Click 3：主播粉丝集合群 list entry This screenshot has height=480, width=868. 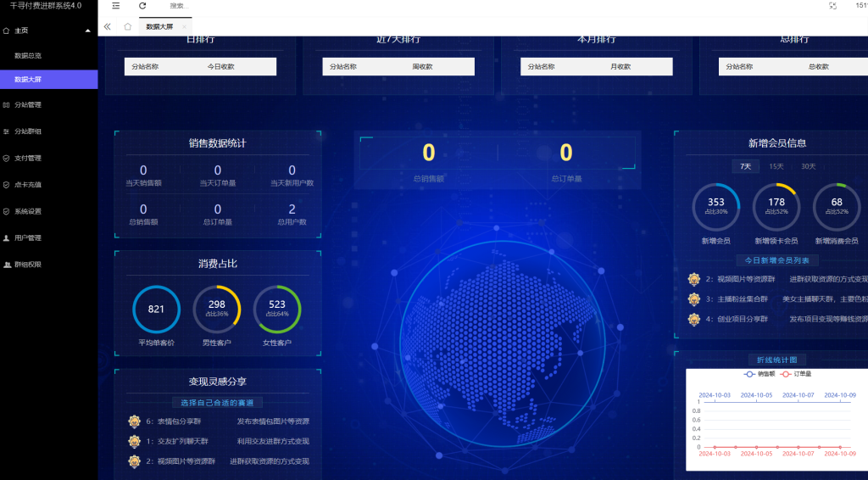[x=737, y=299]
